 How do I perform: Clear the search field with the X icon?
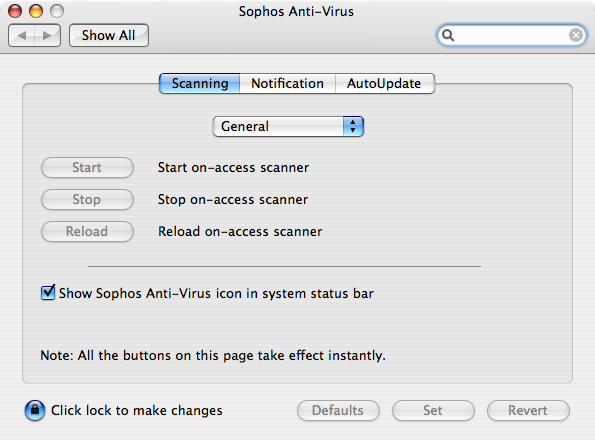[576, 35]
